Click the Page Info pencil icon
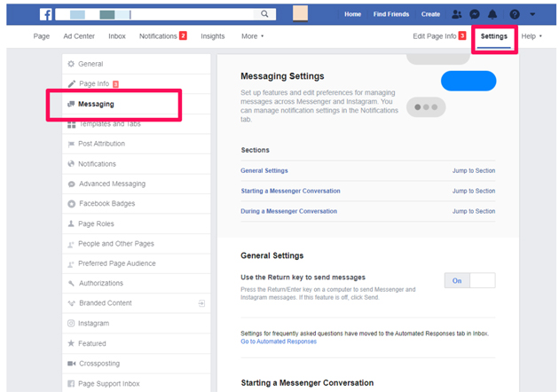559x392 pixels. pos(72,83)
